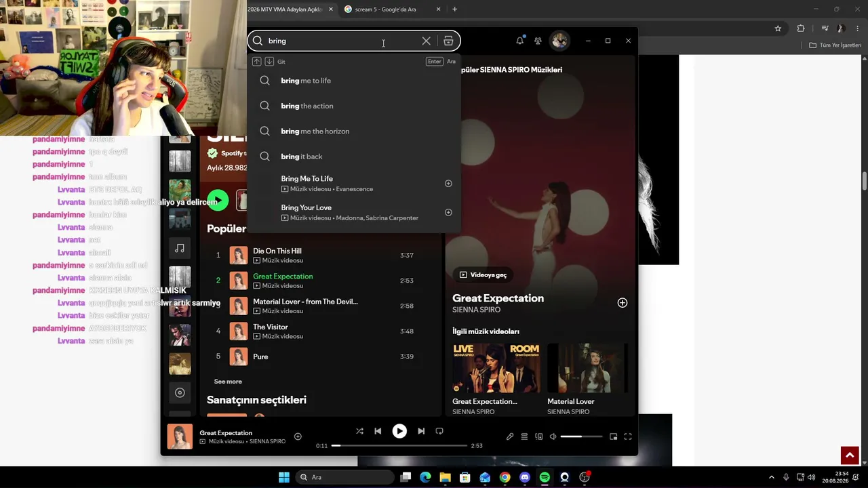This screenshot has width=868, height=488.
Task: Open a new Chrome tab
Action: [x=454, y=9]
